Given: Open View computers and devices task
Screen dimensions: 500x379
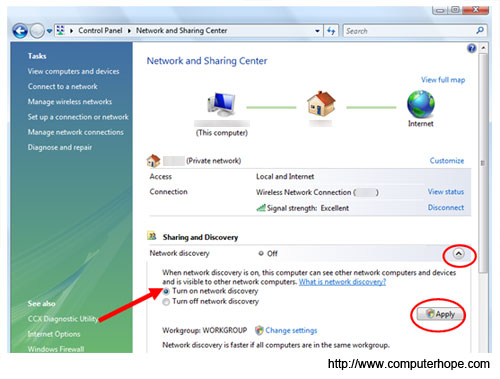Looking at the screenshot, I should (x=73, y=71).
